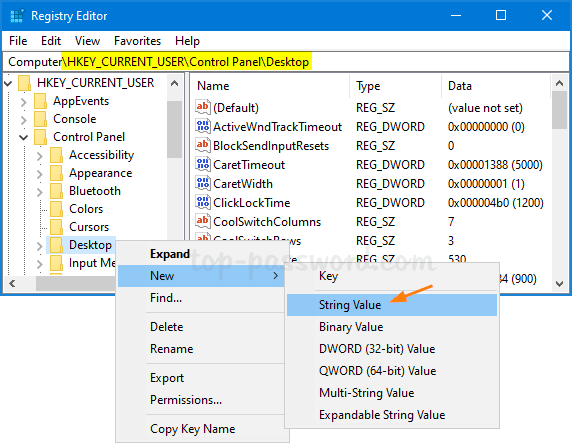Click the Registry Editor app icon in title bar
Image resolution: width=572 pixels, height=443 pixels.
click(17, 16)
